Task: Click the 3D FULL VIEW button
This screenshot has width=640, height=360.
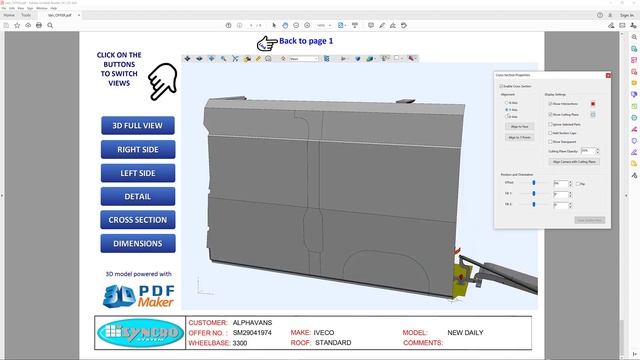Action: coord(138,126)
